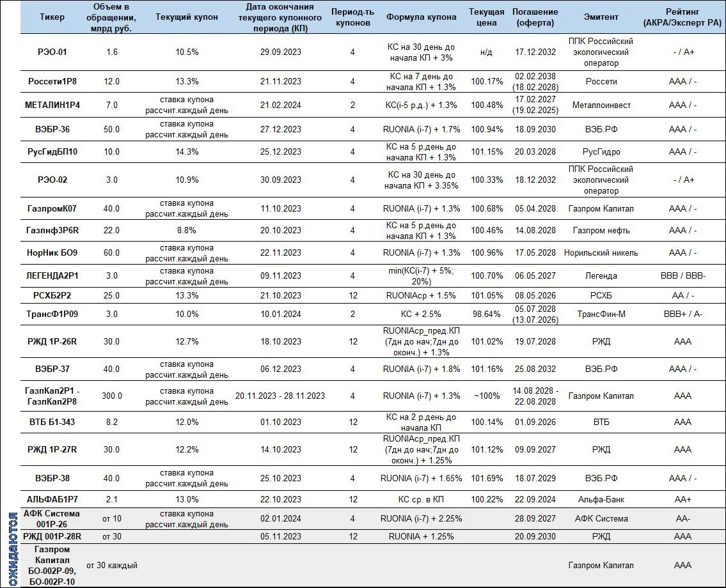Viewport: 726px width, 588px height.
Task: Select the 'КС ср. в КП' formula
Action: (422, 500)
